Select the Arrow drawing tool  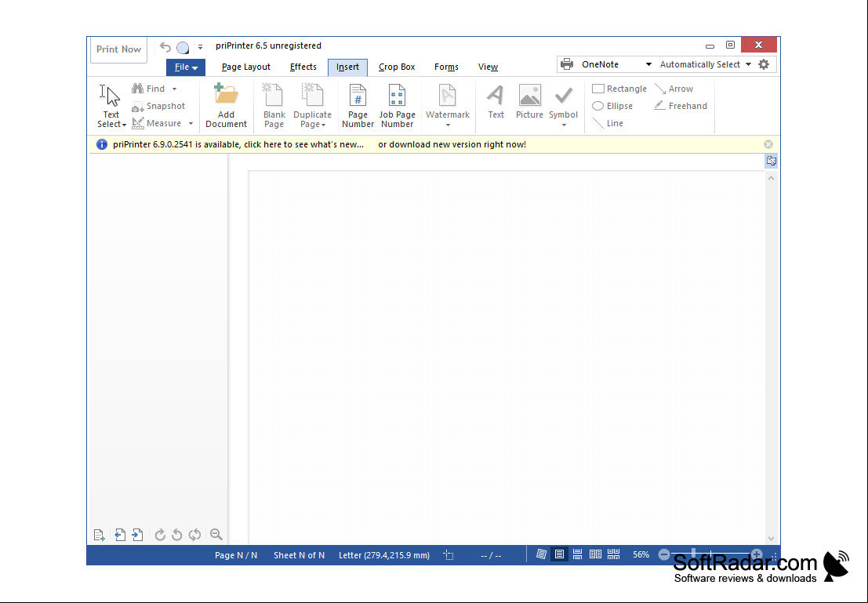[x=674, y=89]
